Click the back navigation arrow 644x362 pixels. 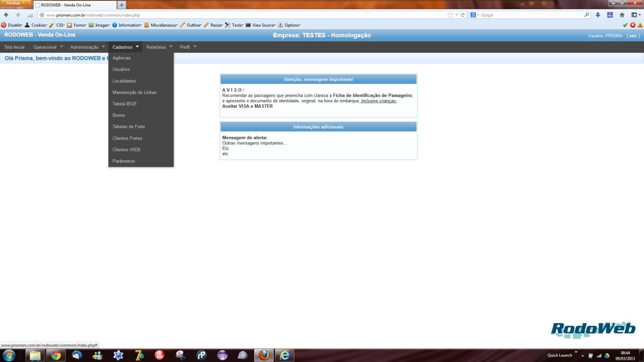[x=6, y=15]
